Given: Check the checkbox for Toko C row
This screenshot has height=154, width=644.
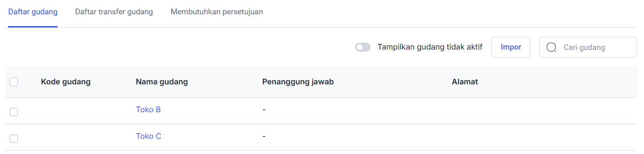Looking at the screenshot, I should tap(14, 138).
